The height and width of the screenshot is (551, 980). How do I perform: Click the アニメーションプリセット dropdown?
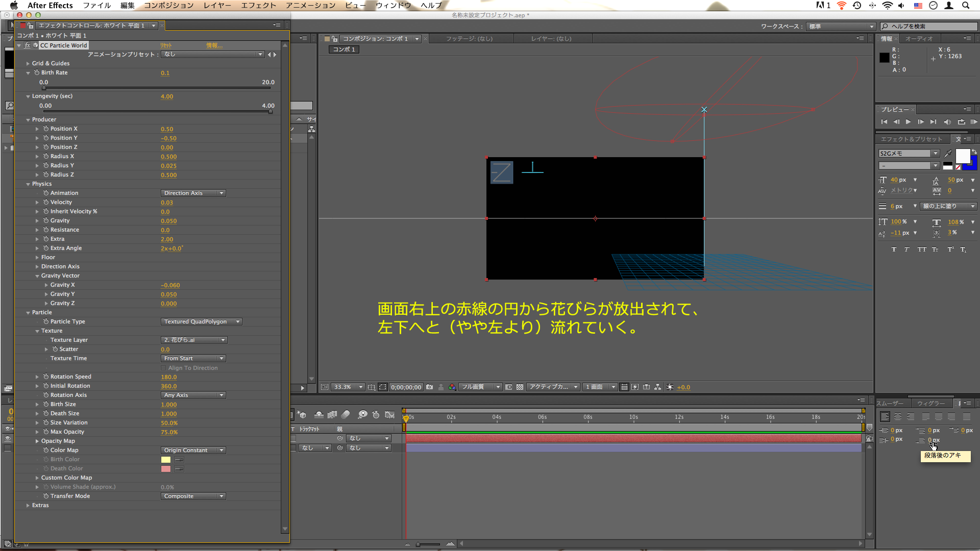click(x=211, y=54)
